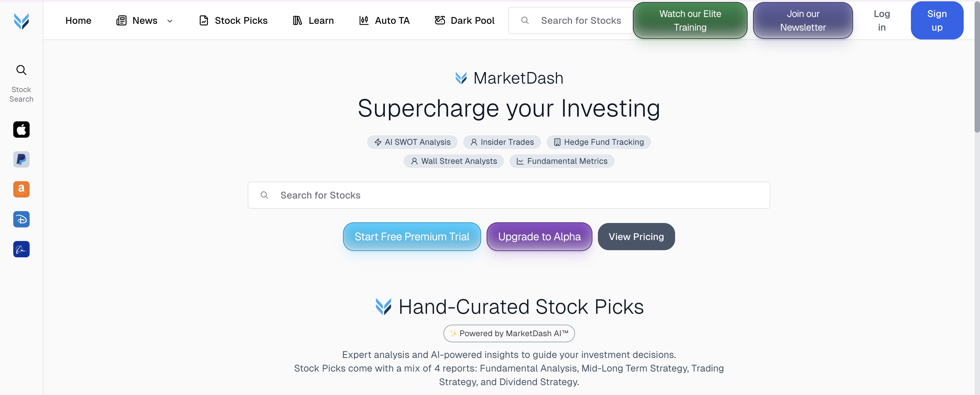Select the Disney stock icon
This screenshot has height=395, width=980.
[21, 219]
